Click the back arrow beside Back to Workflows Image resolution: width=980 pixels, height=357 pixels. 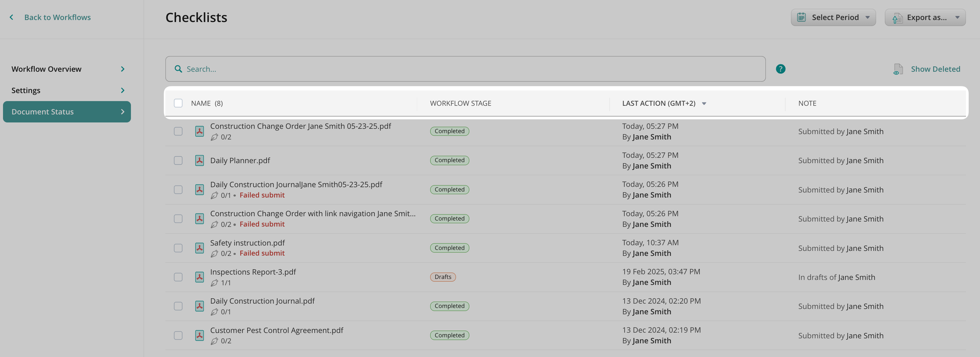coord(11,17)
